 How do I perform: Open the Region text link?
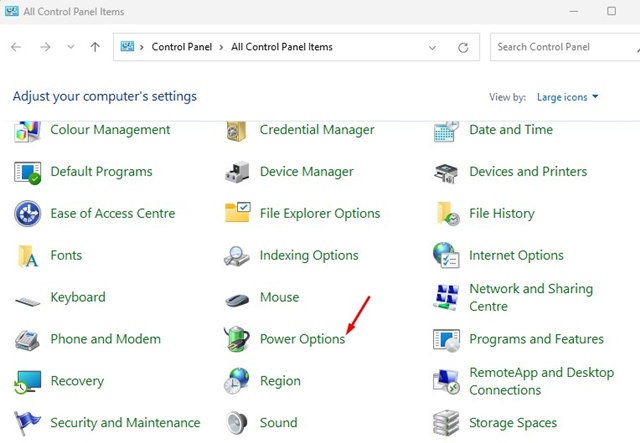[x=280, y=381]
